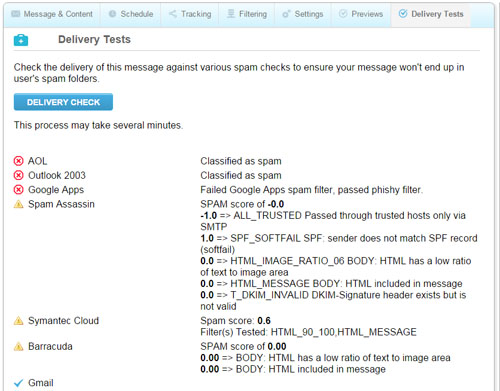Click the T_DKIM_INVALID rule line
This screenshot has width=500, height=391.
point(333,300)
